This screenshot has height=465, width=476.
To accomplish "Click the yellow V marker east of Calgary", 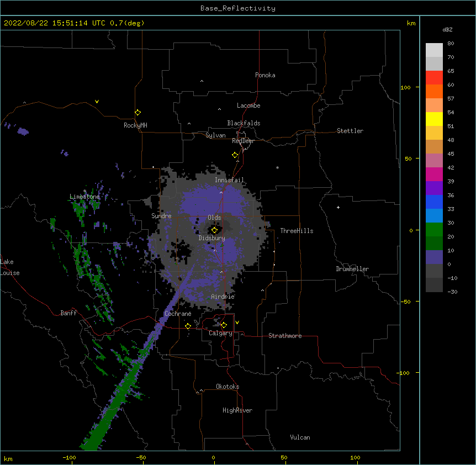I will click(237, 323).
